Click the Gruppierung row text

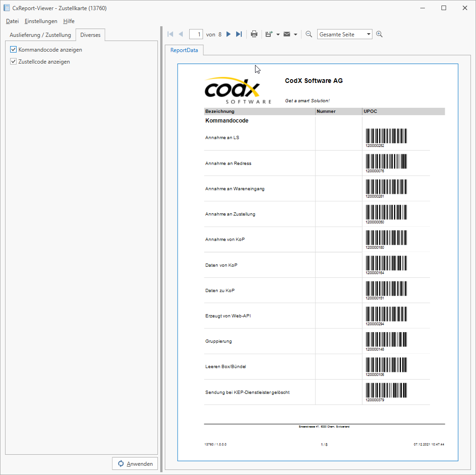(x=219, y=341)
